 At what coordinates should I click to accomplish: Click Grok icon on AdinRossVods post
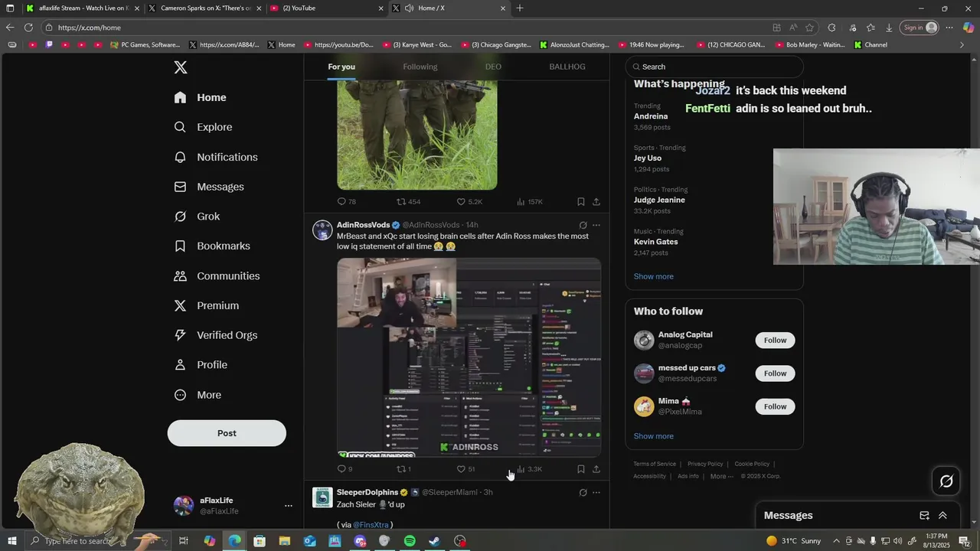(583, 225)
